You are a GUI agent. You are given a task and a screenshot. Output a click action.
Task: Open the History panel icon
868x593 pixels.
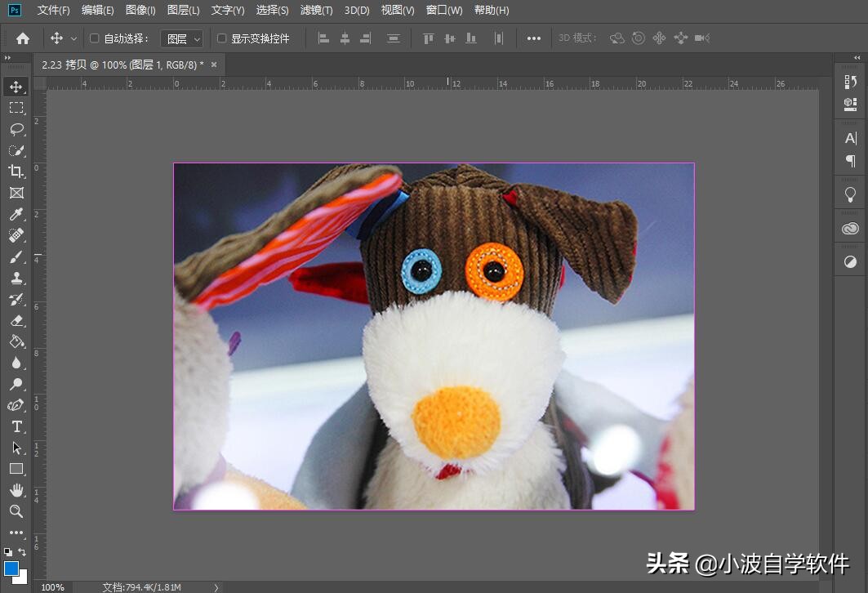tap(850, 82)
